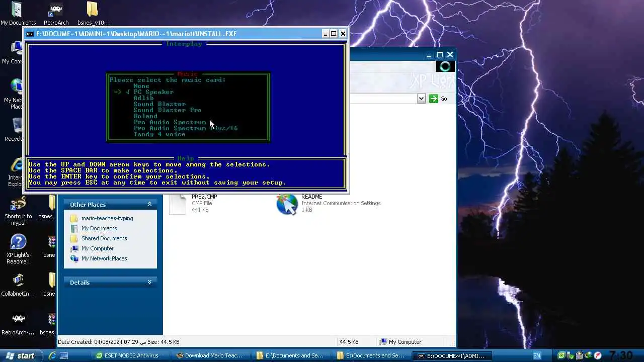Select the Adlib music card option
This screenshot has height=362, width=644.
pos(143,98)
